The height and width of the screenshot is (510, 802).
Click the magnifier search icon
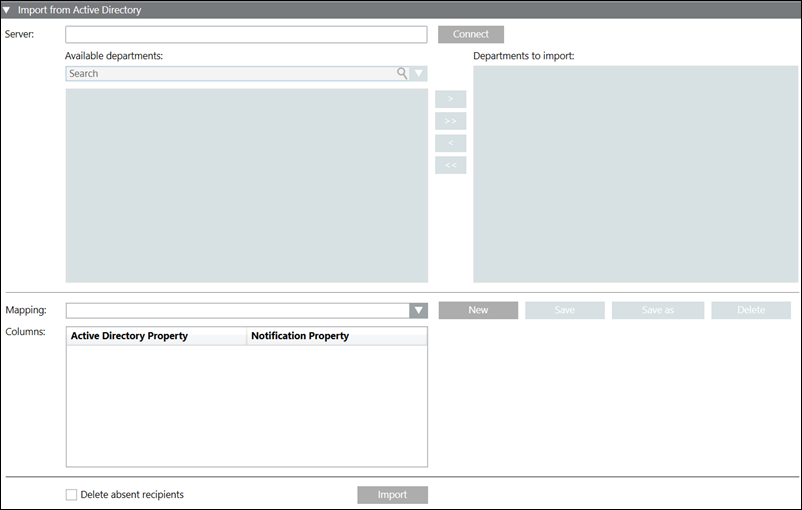[402, 73]
